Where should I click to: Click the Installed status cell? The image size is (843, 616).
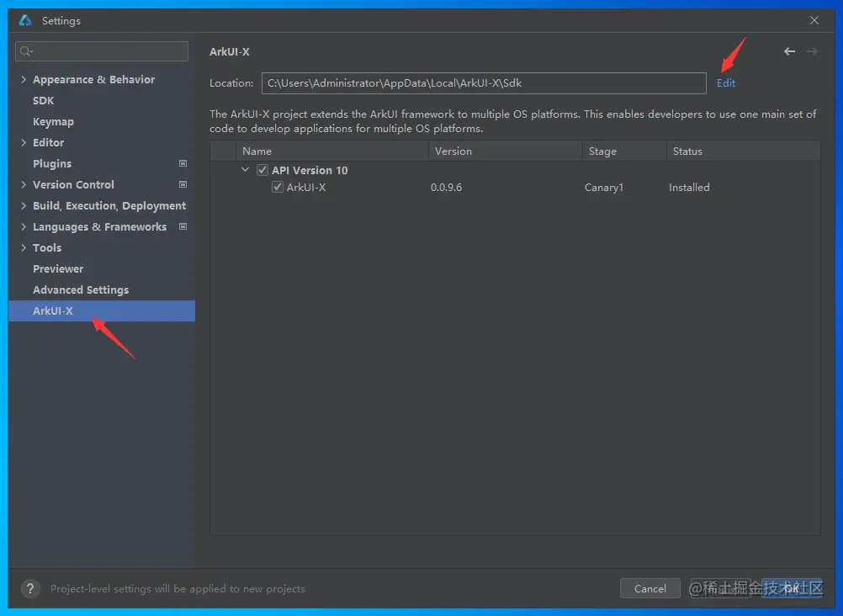tap(689, 187)
